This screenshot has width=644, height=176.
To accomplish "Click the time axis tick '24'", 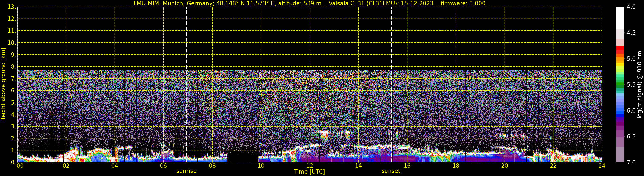I will point(602,166).
